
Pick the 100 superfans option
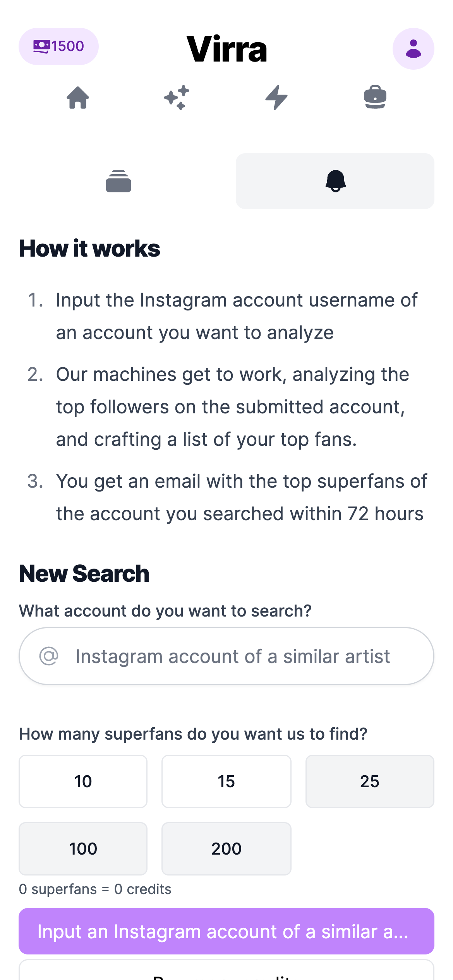pyautogui.click(x=83, y=849)
